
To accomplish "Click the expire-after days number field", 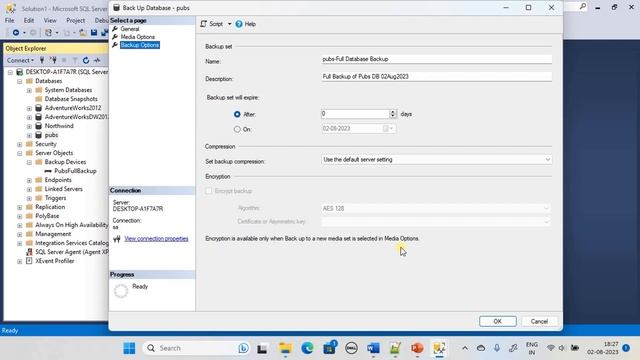I will (x=355, y=114).
